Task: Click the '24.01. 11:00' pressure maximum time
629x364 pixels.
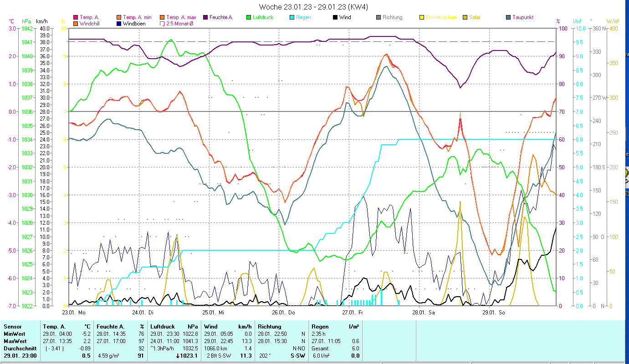Action: click(x=165, y=341)
